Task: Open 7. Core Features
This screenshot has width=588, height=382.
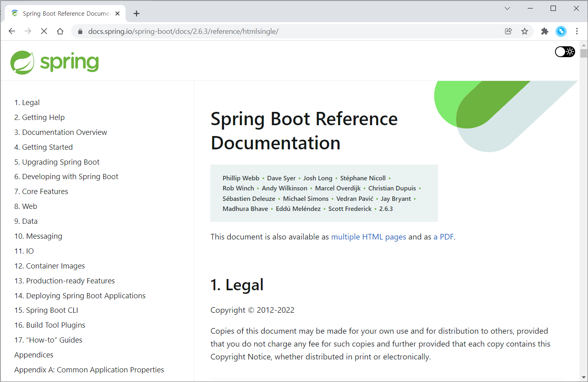Action: [41, 192]
